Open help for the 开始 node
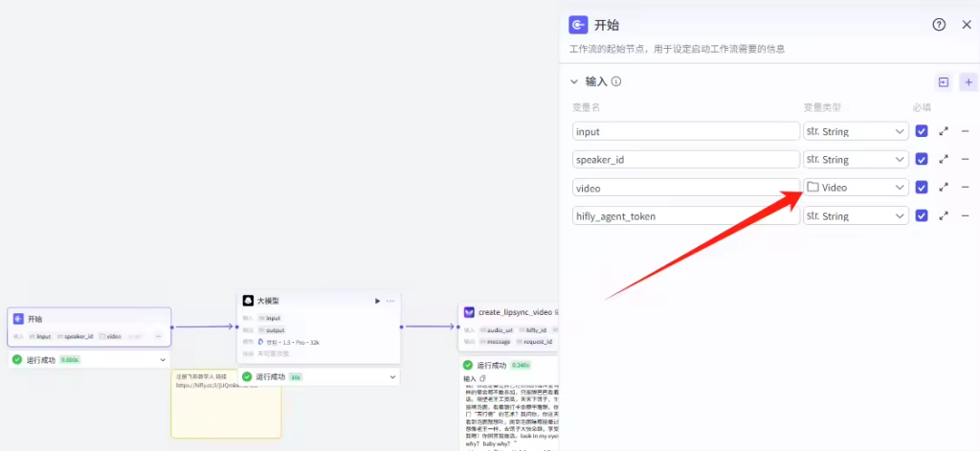This screenshot has width=980, height=451. coord(939,25)
